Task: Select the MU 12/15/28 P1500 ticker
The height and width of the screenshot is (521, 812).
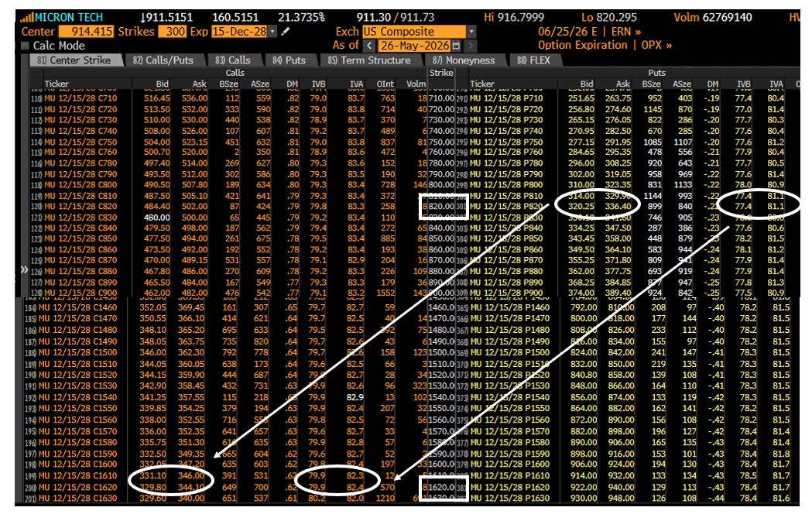Action: tap(510, 353)
